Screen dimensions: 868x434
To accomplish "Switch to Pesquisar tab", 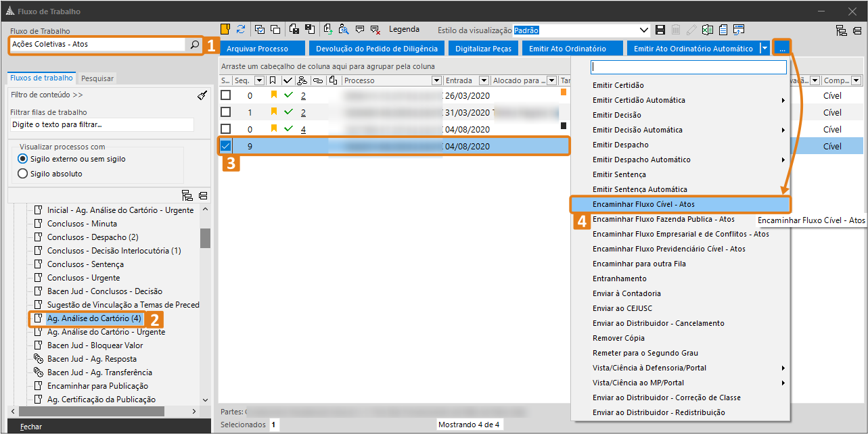I will (97, 78).
